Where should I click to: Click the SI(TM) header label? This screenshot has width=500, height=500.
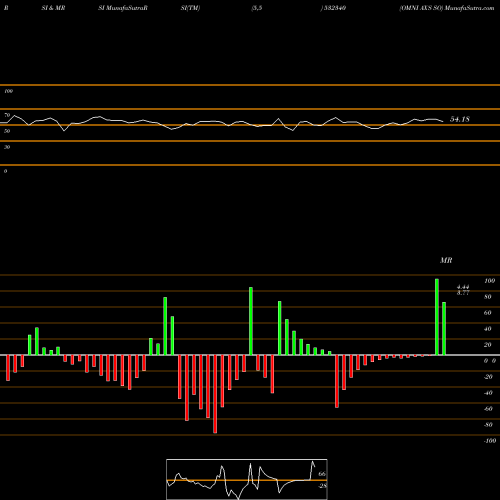coord(190,8)
